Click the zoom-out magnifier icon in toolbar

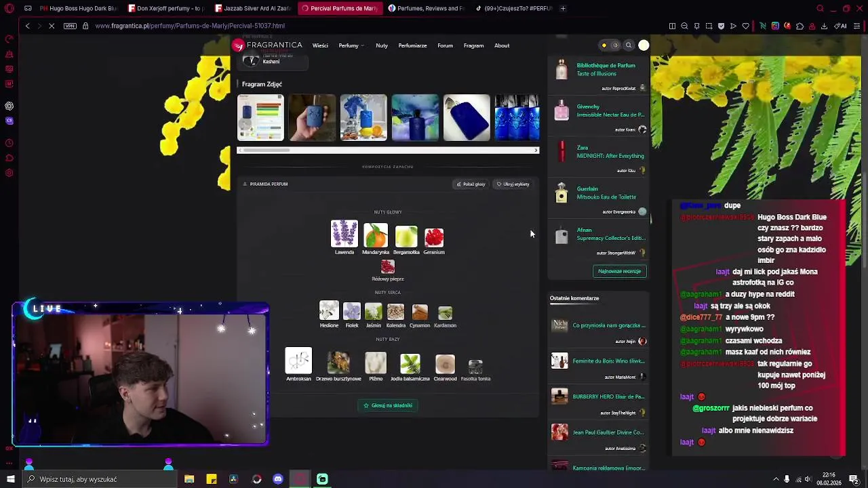coord(684,26)
